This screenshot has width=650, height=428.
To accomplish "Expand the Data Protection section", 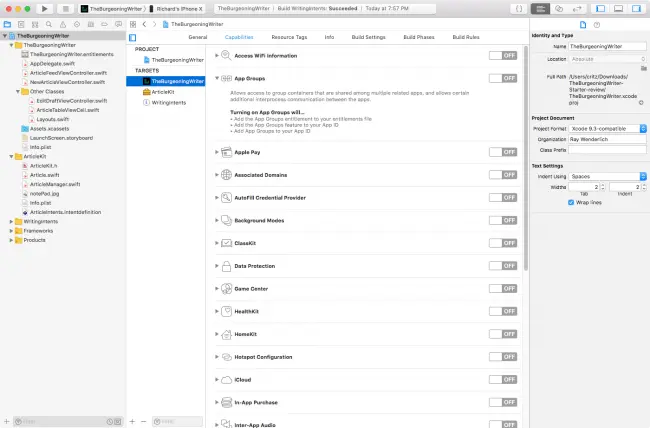I will 217,266.
